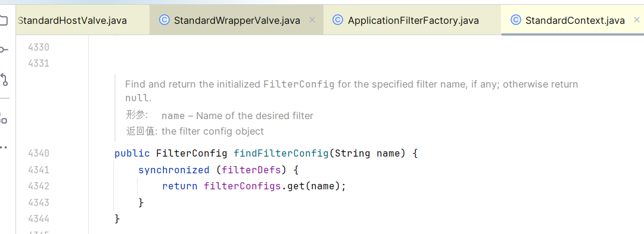Click the class icon on StandardWrapperValve.java tab

(x=164, y=20)
